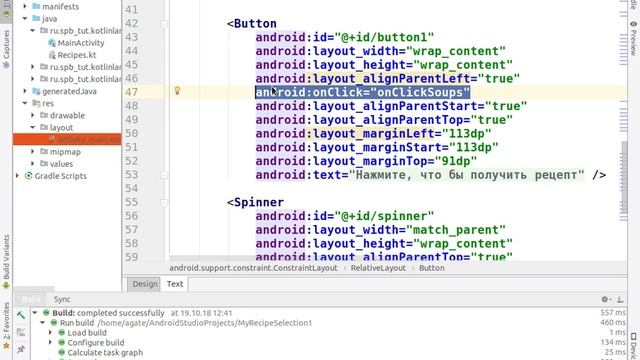
Task: Click the pin tab icon in Build panel
Action: [21, 349]
